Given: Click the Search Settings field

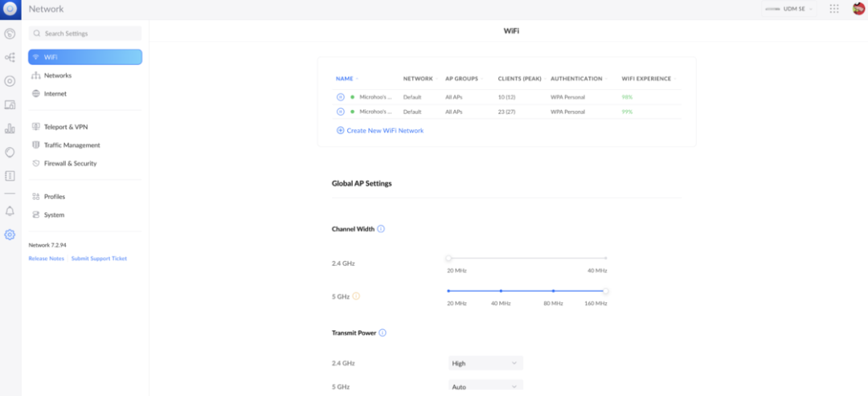Looking at the screenshot, I should pyautogui.click(x=85, y=34).
